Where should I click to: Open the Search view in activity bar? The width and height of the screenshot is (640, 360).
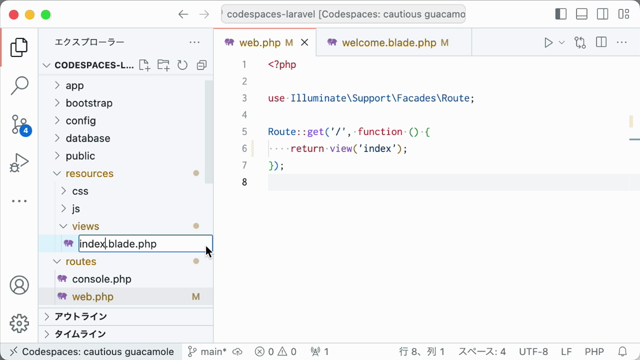pos(19,86)
